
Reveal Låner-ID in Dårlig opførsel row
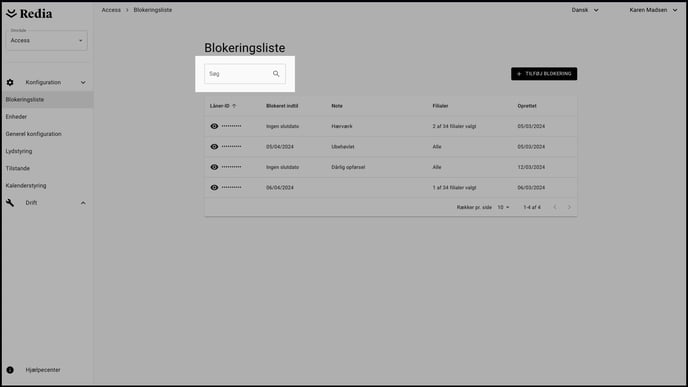tap(214, 167)
